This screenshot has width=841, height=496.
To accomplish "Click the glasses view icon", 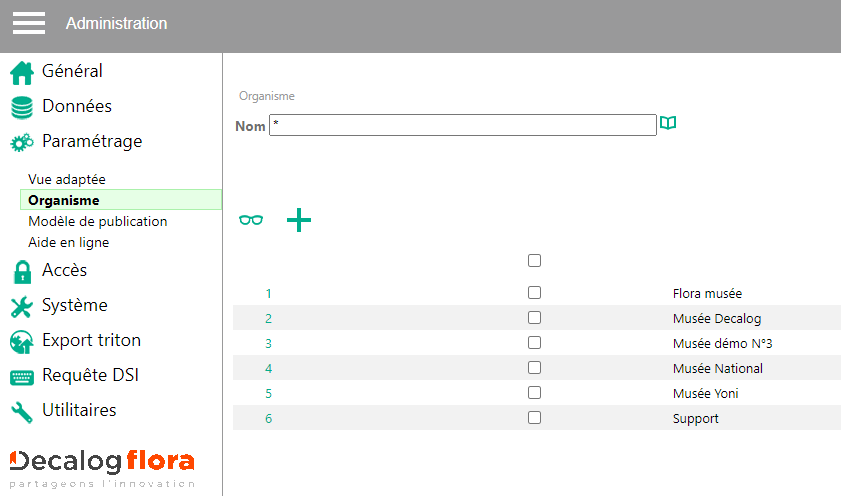I will (x=251, y=220).
